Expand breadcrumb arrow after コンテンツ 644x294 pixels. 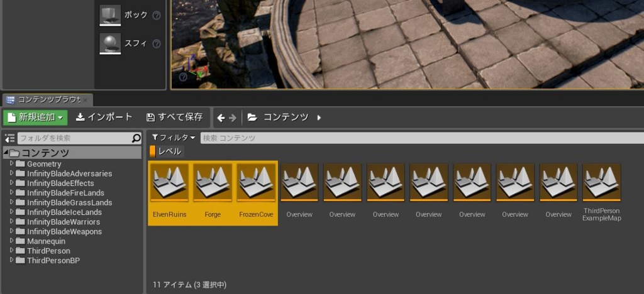point(319,117)
